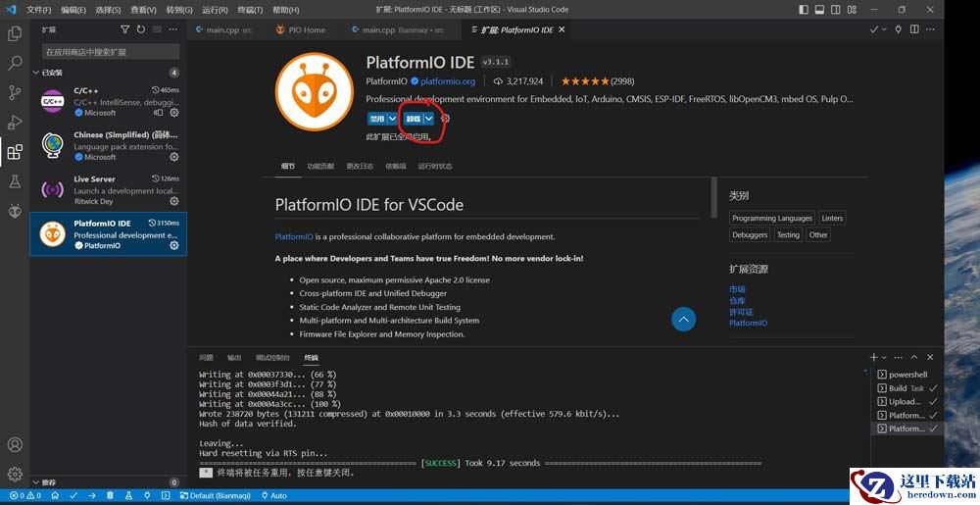Image resolution: width=980 pixels, height=505 pixels.
Task: Open manage gear for PlatformIO IDE list item
Action: coord(174,245)
